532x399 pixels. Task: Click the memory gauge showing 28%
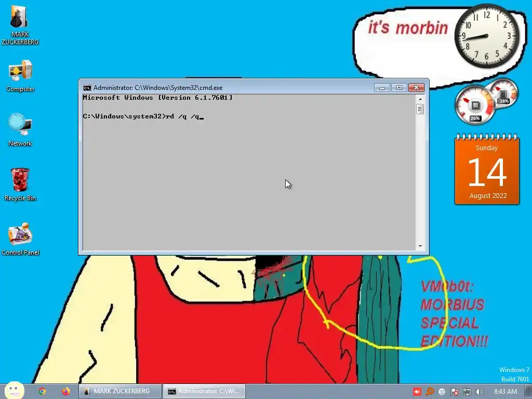503,93
